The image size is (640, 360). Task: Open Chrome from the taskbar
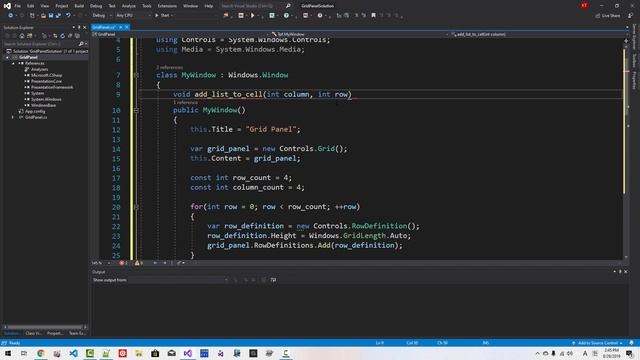point(40,353)
